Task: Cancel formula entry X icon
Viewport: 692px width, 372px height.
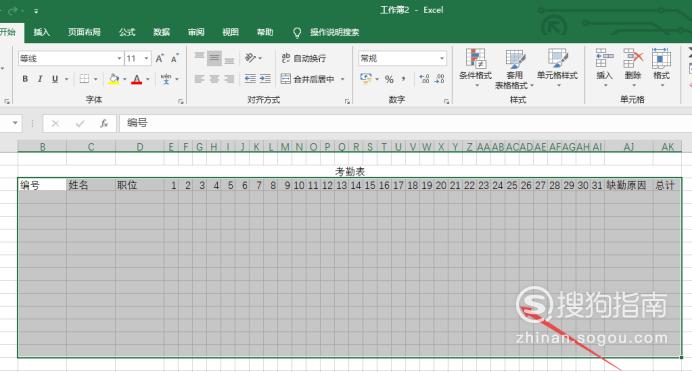Action: point(55,124)
